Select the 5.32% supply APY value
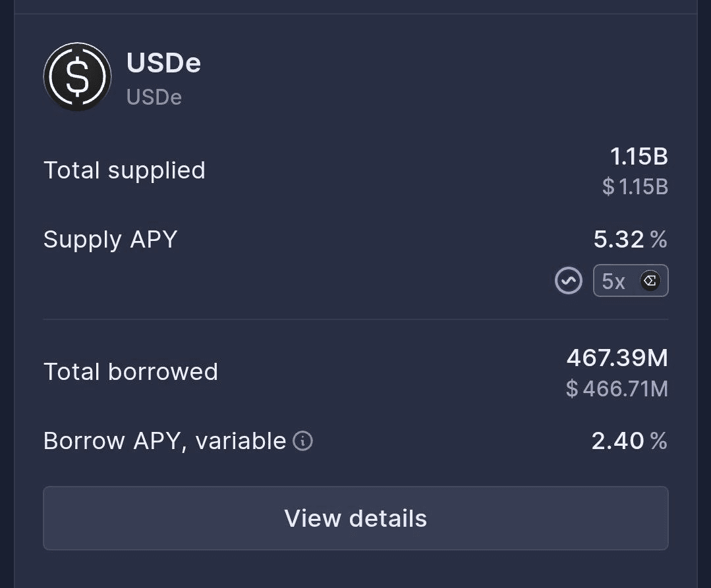This screenshot has height=588, width=711. pos(619,240)
